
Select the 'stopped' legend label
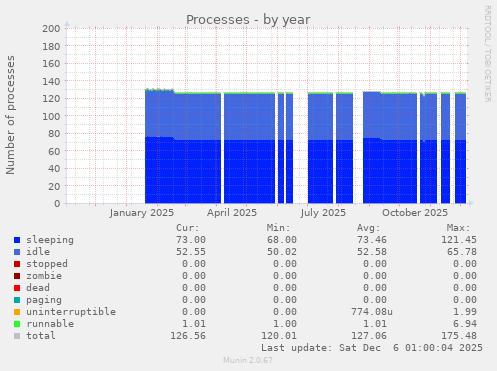[47, 264]
